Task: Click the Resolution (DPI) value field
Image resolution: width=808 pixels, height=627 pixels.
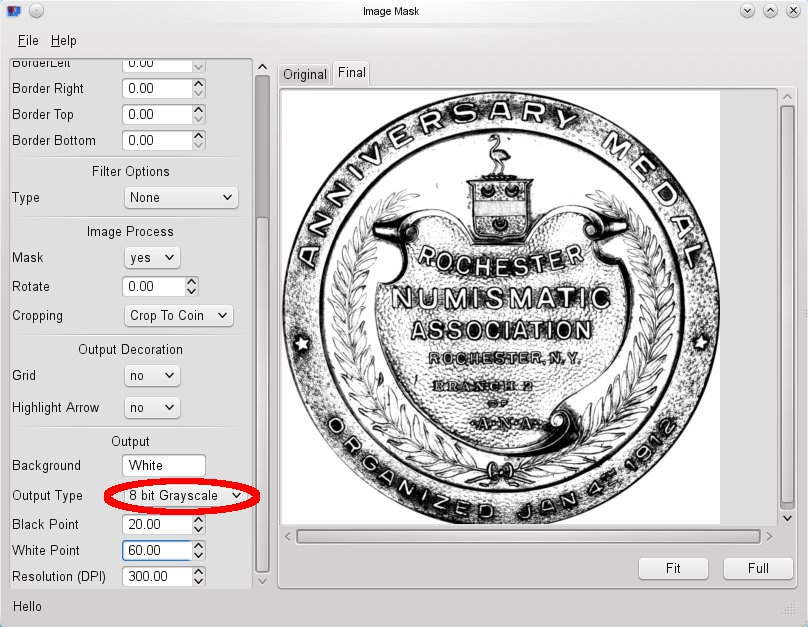Action: (158, 576)
